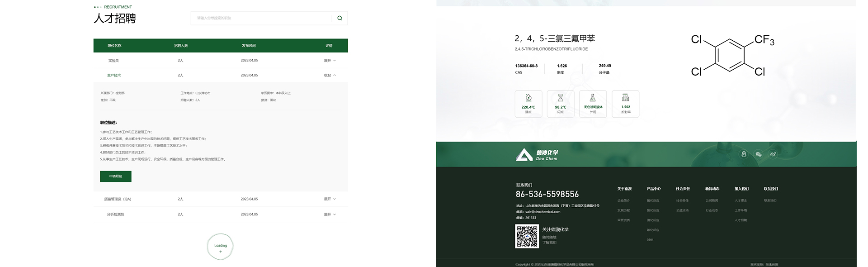Click the Deo Chem logo in footer
Screen dimensions: 868x267
tap(537, 155)
